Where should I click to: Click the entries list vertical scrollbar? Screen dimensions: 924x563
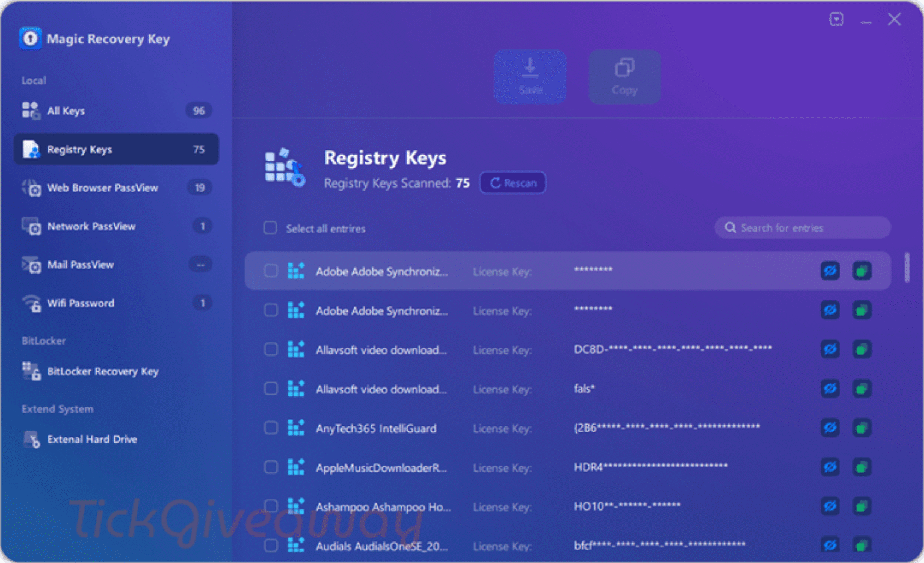[x=907, y=267]
